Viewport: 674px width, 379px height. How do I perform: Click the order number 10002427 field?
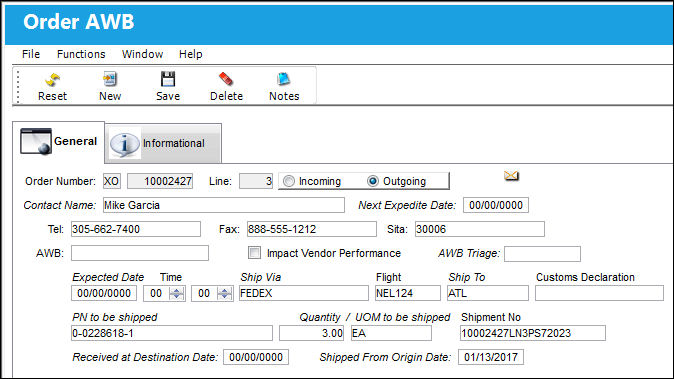point(160,181)
